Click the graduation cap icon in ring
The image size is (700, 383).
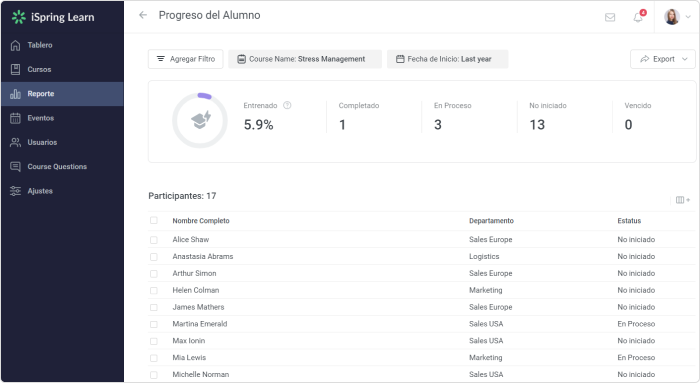click(x=201, y=120)
